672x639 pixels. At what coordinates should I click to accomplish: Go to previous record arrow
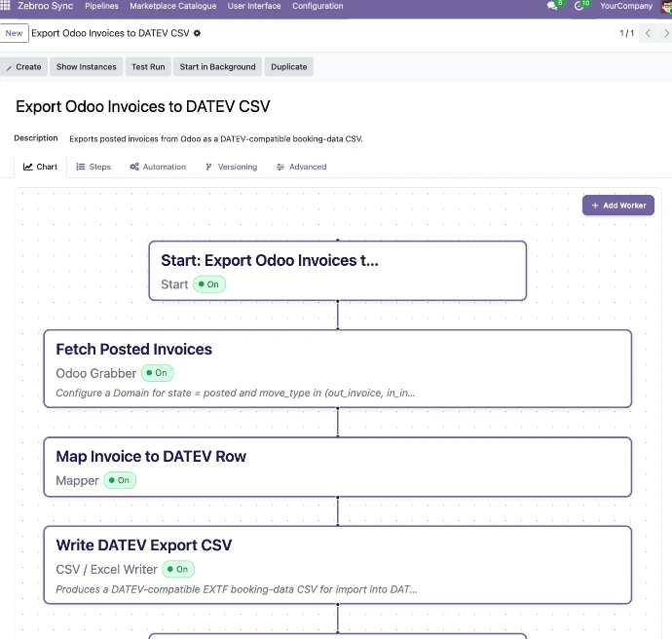pyautogui.click(x=648, y=33)
